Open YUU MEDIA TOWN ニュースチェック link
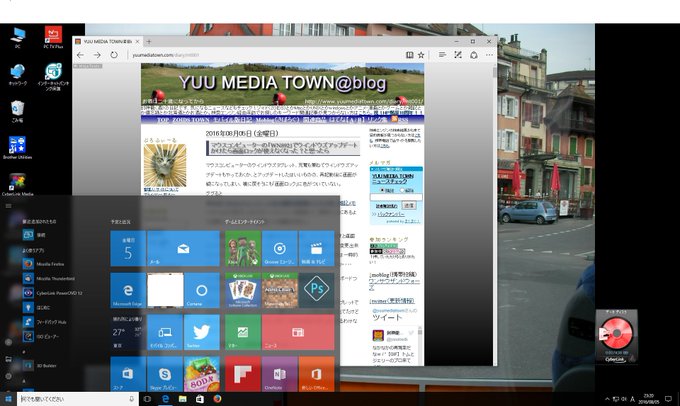The image size is (680, 406). [x=393, y=179]
